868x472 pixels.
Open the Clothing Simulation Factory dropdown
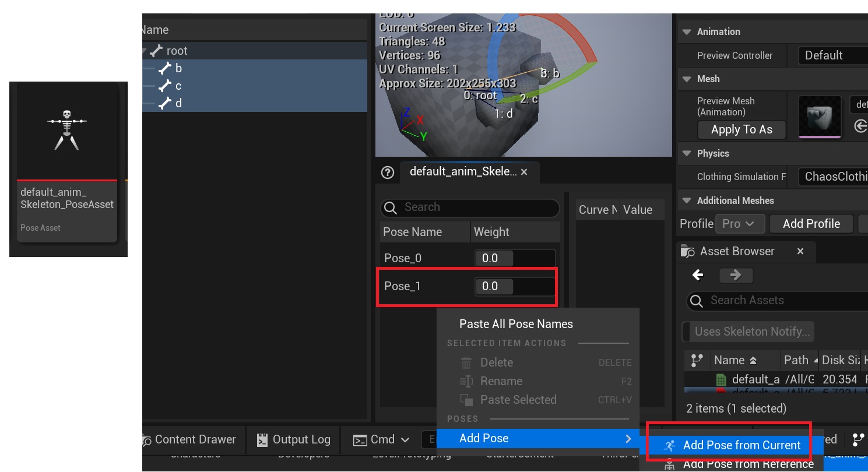coord(833,177)
